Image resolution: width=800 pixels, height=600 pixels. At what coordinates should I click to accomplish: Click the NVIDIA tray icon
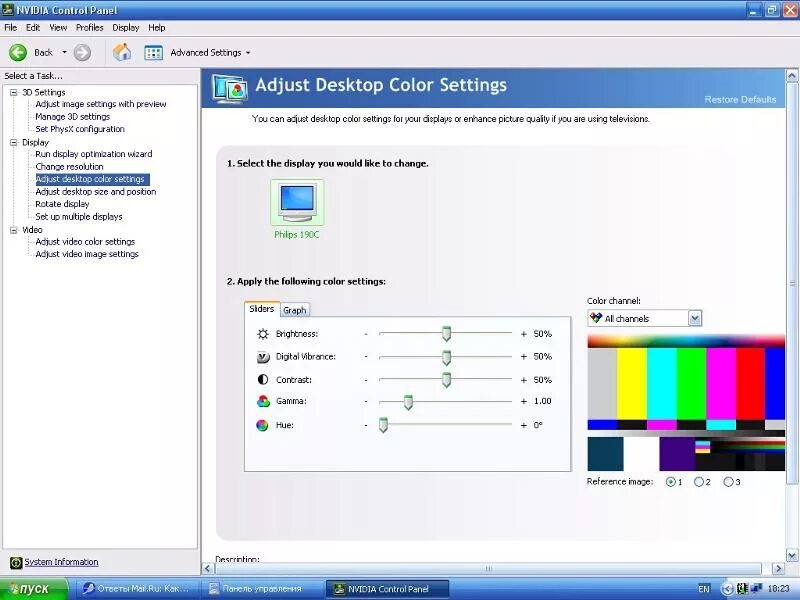(742, 589)
